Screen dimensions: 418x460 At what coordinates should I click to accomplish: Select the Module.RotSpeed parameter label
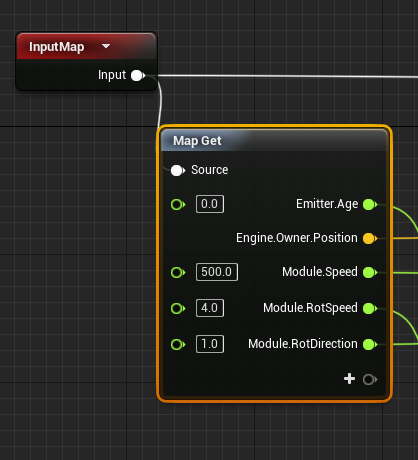(310, 308)
